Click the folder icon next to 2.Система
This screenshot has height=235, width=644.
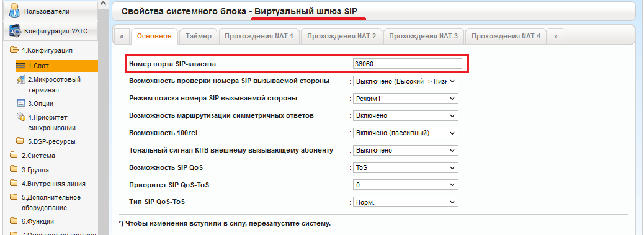[x=14, y=156]
